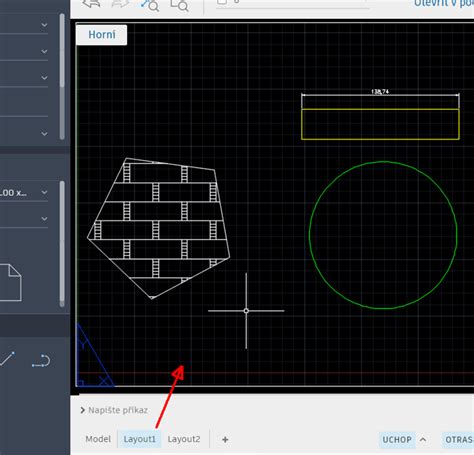
Task: Open the fourth left panel dropdown chevron
Action: point(44,134)
